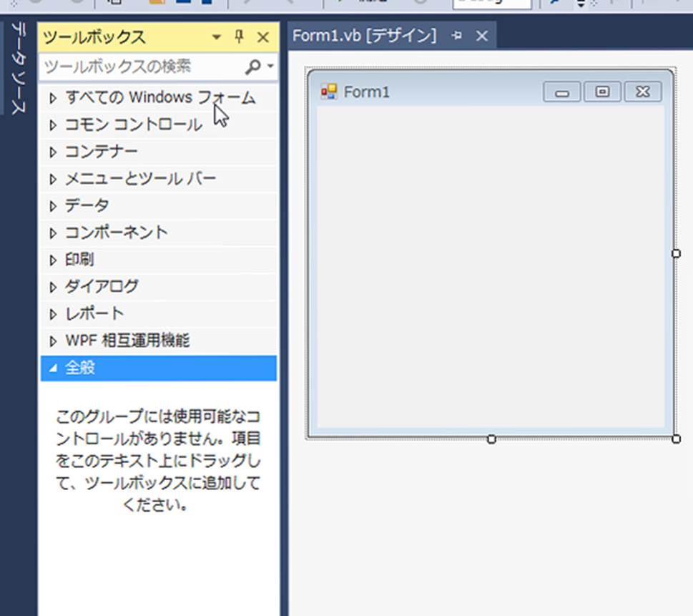This screenshot has width=693, height=616.
Task: Click the pin icon on Form1.vb tab
Action: pos(457,36)
